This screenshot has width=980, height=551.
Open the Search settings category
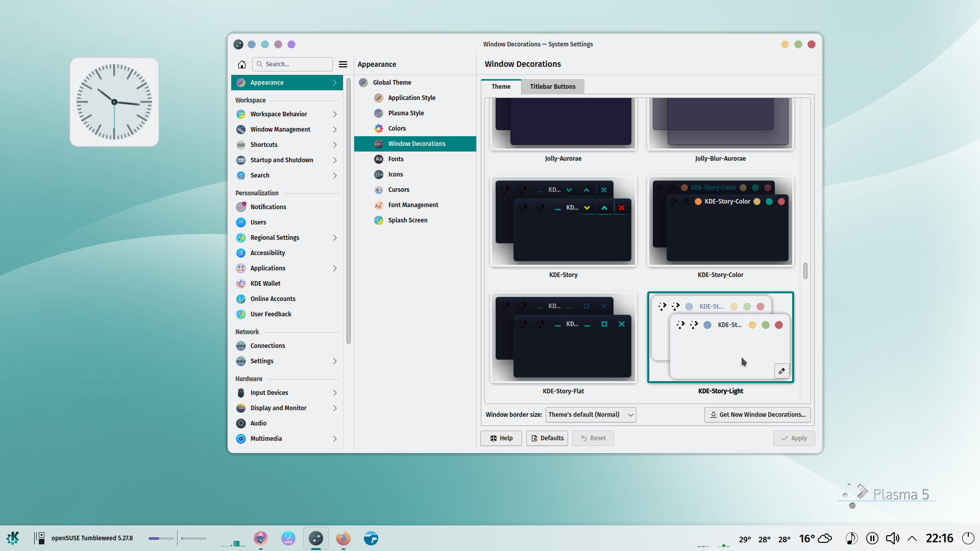point(287,176)
